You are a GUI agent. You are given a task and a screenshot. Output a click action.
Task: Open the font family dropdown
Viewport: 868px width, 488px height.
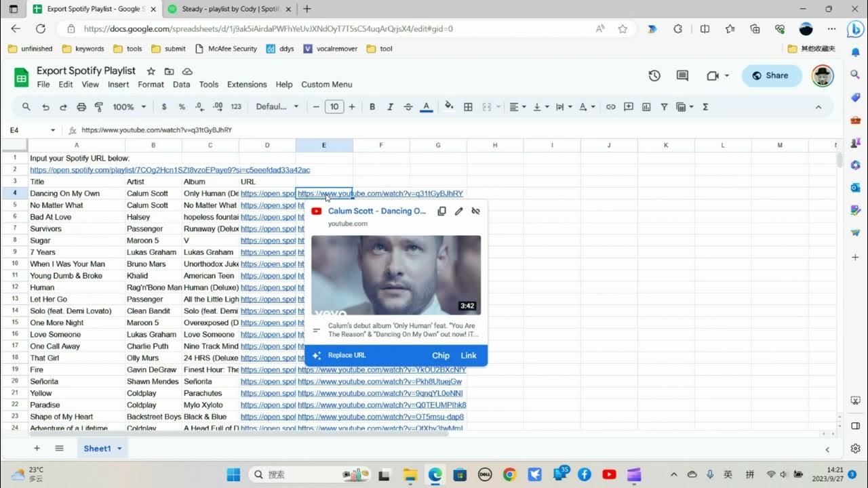tap(277, 107)
